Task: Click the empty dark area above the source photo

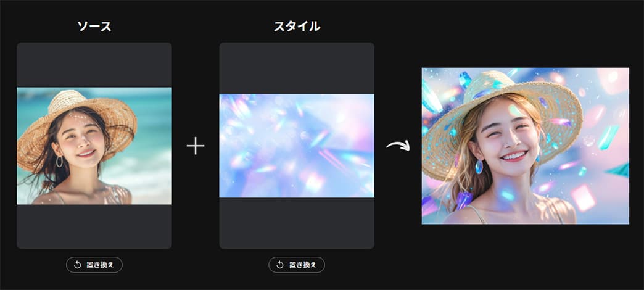Action: pos(94,65)
